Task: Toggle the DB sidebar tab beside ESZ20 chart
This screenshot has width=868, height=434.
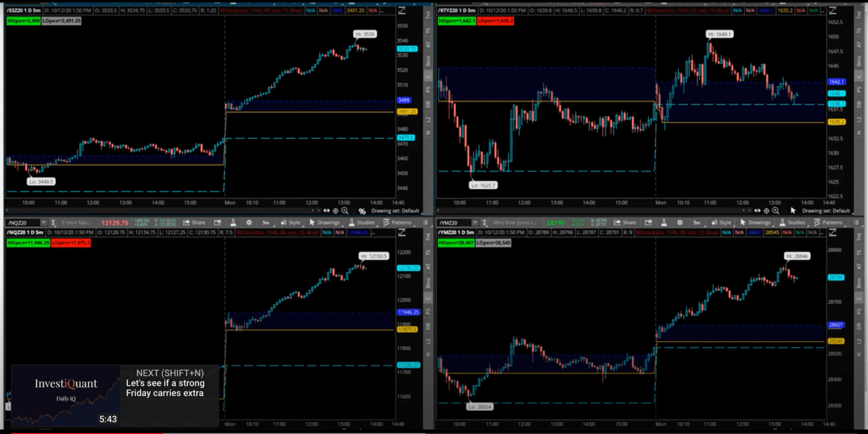Action: (x=428, y=104)
